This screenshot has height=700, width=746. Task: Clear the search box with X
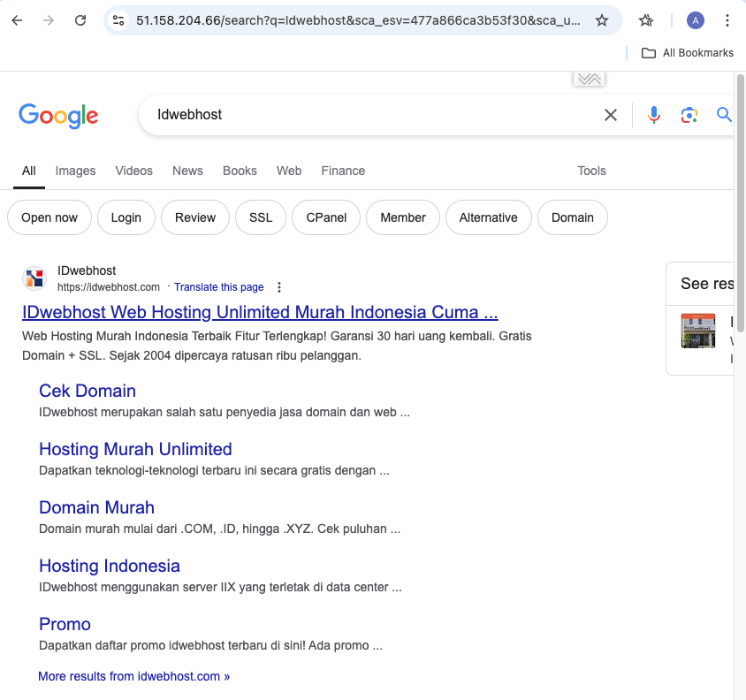(611, 115)
